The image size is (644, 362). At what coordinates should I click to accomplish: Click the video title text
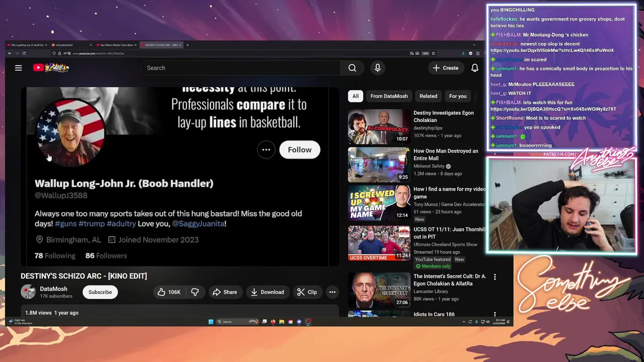point(84,276)
